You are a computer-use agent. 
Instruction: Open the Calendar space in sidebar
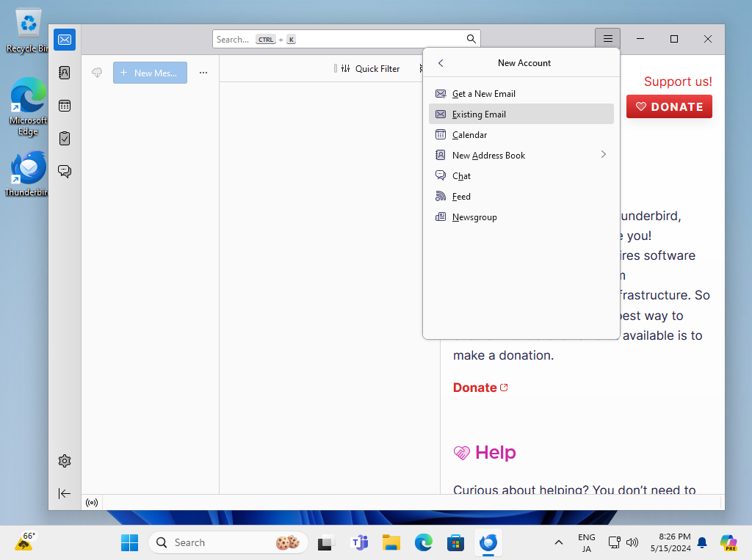point(65,106)
